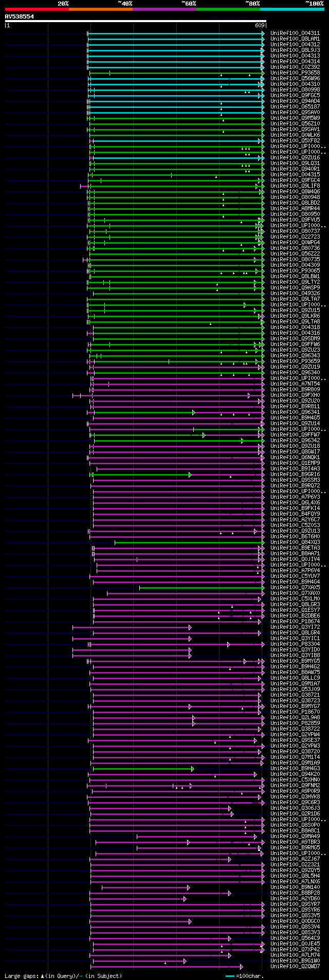Click the cyan alignment bar for UniRef100_O04311
329x980 pixels.
(x=176, y=33)
